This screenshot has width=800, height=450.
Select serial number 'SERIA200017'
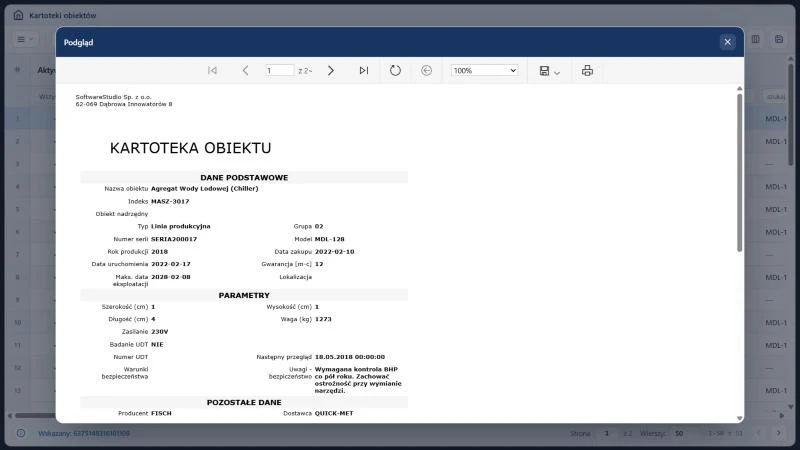174,239
